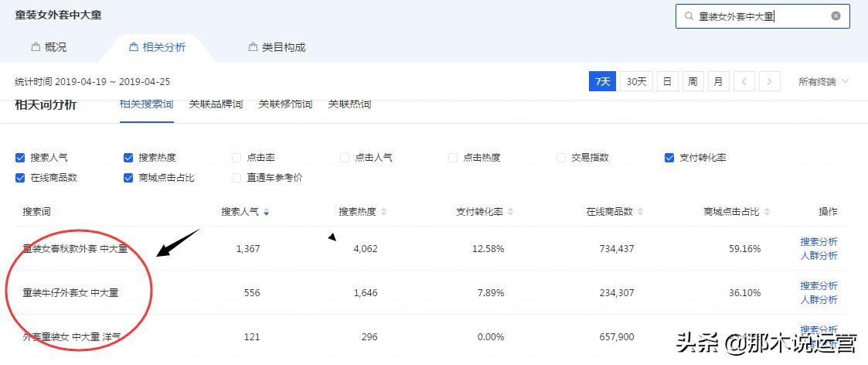Click the 657,900 online products value

[x=617, y=336]
